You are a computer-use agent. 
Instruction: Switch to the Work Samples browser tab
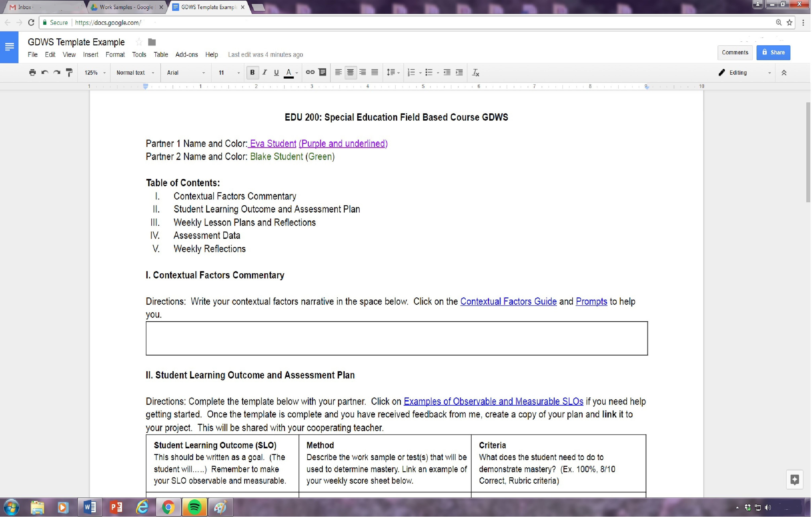(127, 7)
